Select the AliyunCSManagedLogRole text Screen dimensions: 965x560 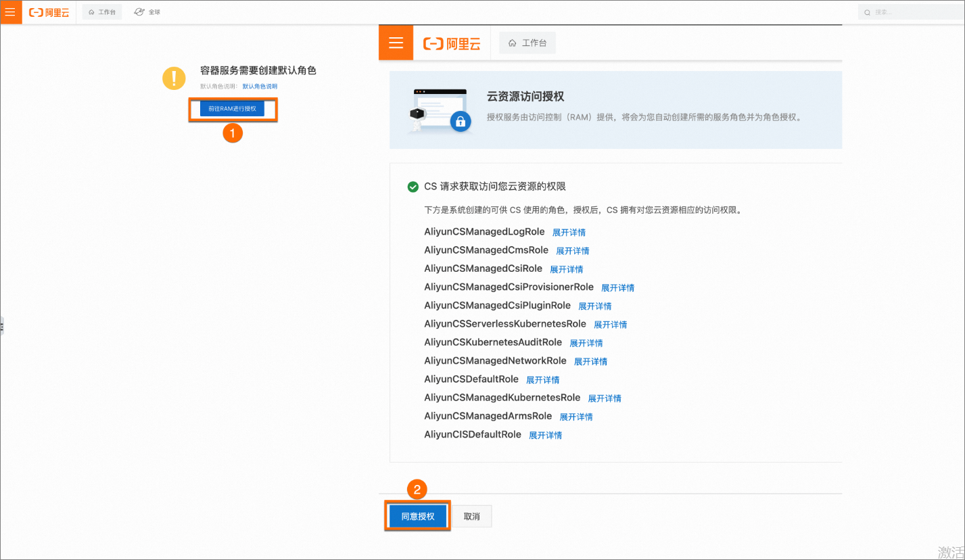484,231
